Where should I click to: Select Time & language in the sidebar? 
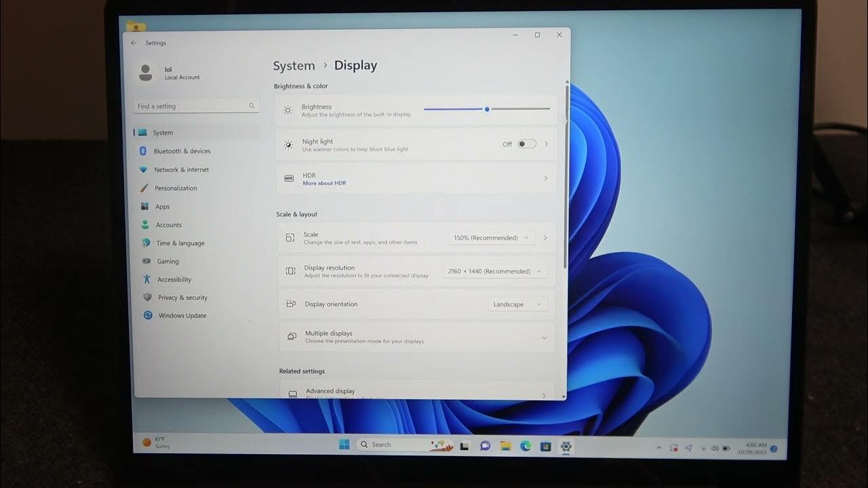180,243
